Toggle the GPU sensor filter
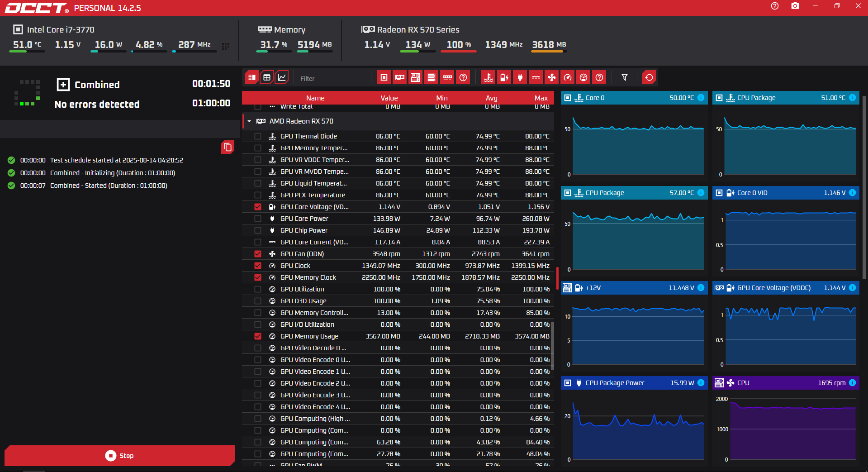The width and height of the screenshot is (868, 472). tap(400, 77)
